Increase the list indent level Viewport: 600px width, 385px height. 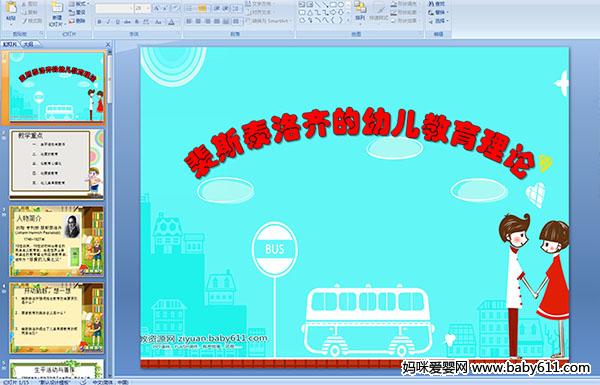225,8
